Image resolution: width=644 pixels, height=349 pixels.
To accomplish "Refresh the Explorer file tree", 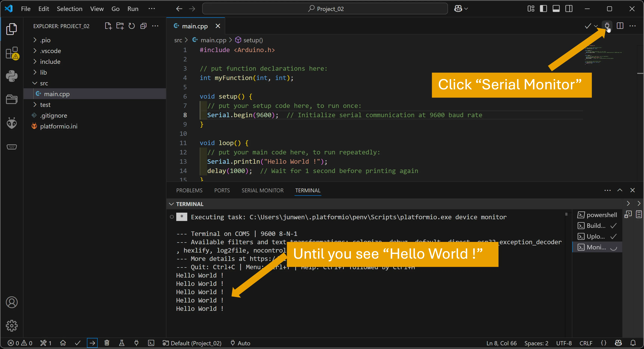I will 132,26.
